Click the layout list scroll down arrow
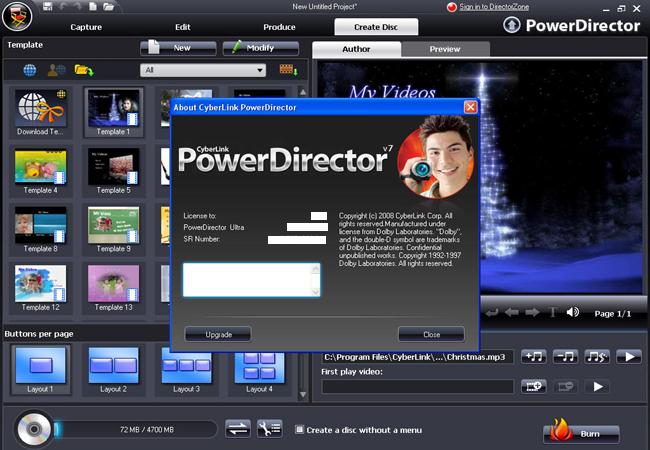This screenshot has width=650, height=450. (303, 394)
